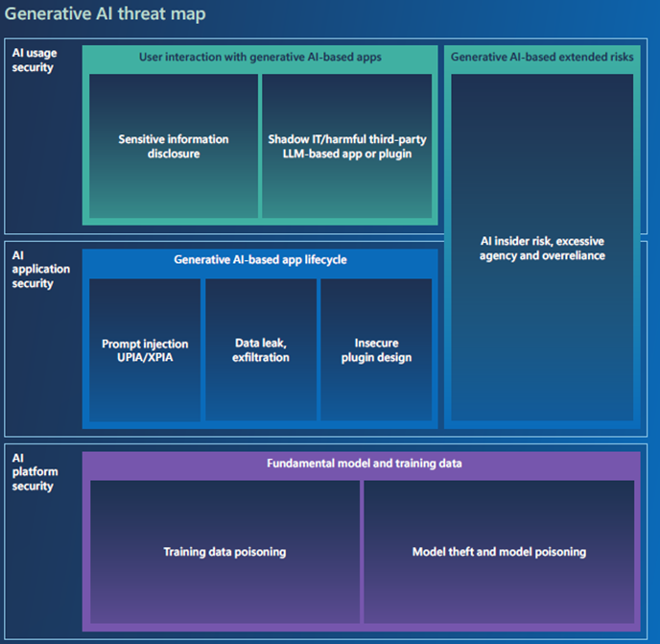Click the 'Data leak,' text

coord(260,343)
